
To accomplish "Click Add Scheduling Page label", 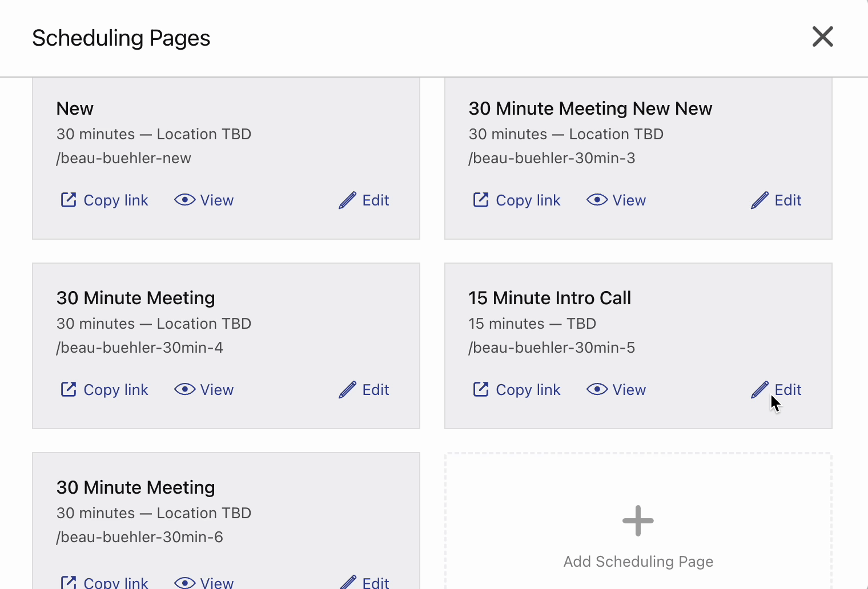I will (638, 562).
